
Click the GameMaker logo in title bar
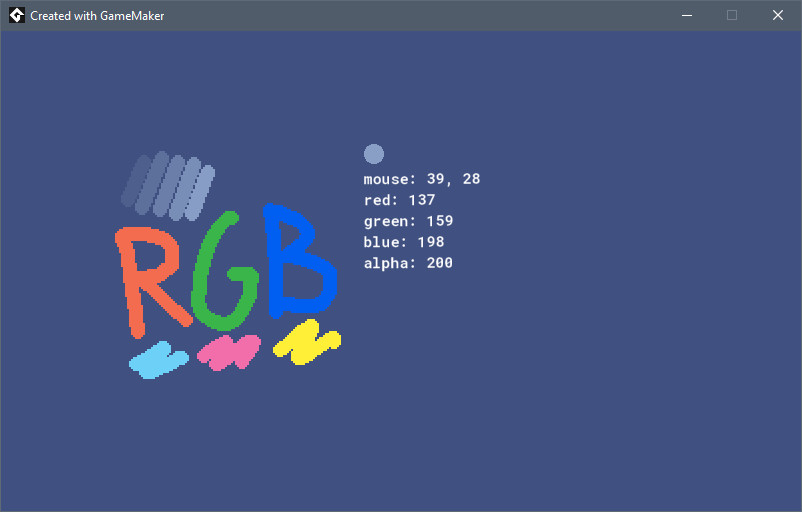pyautogui.click(x=17, y=15)
